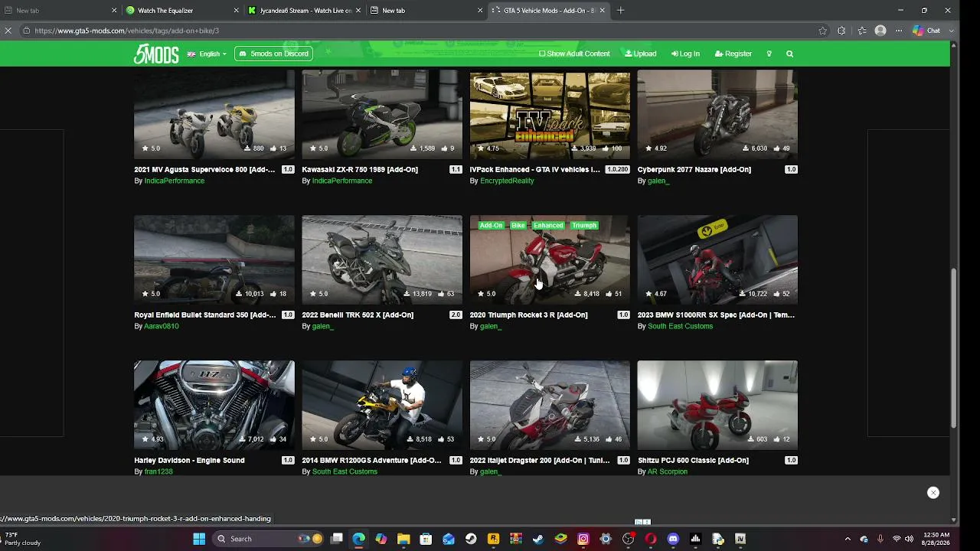Click the Log In link
This screenshot has width=980, height=551.
coord(686,54)
